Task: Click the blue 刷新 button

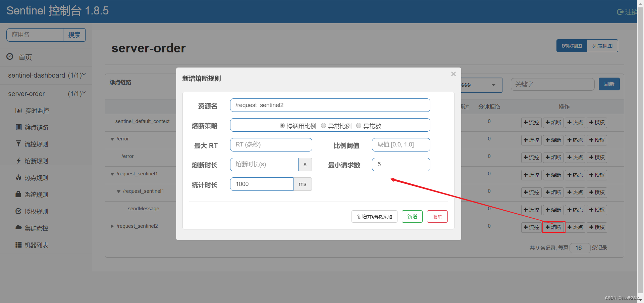Action: (x=609, y=84)
